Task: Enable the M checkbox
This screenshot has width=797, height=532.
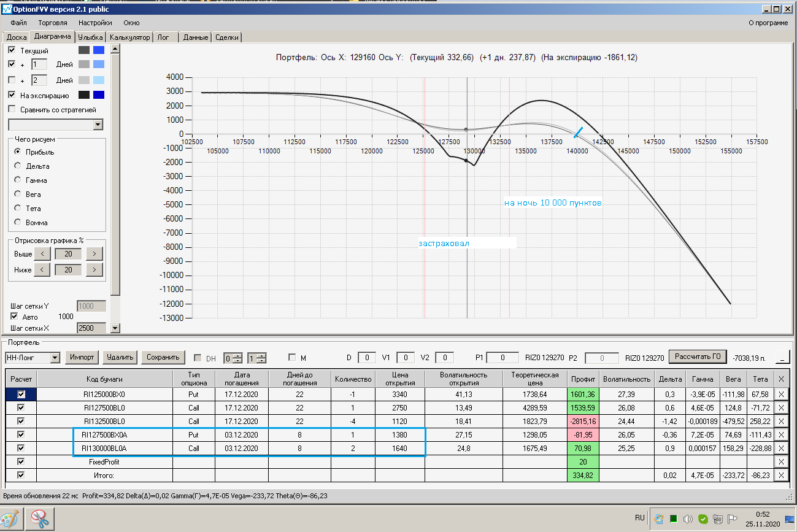Action: pos(292,358)
